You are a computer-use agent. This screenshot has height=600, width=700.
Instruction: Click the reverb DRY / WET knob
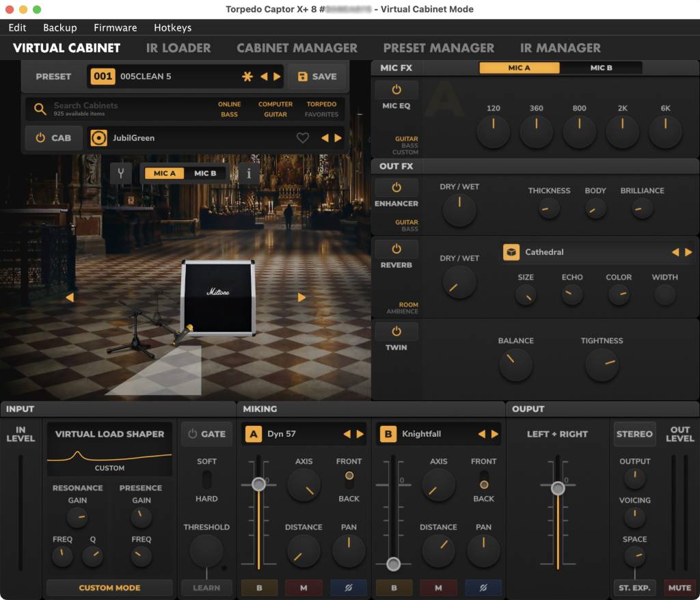click(459, 282)
